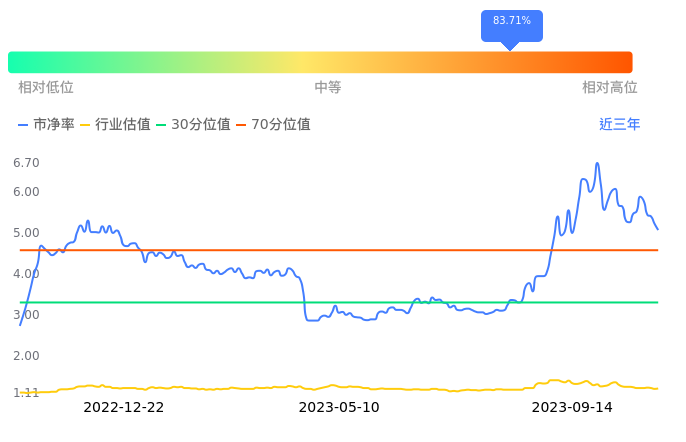The width and height of the screenshot is (686, 442).
Task: Click the 2023-05-10 date axis label
Action: coord(339,408)
